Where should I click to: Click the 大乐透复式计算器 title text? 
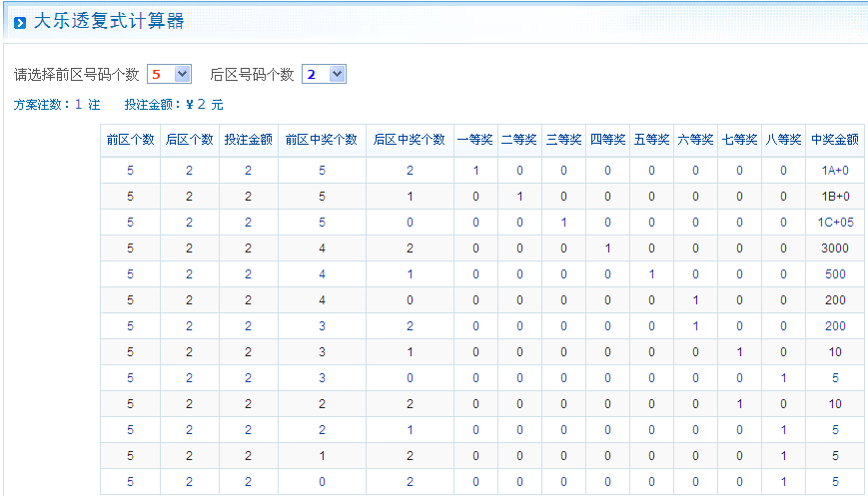point(109,22)
